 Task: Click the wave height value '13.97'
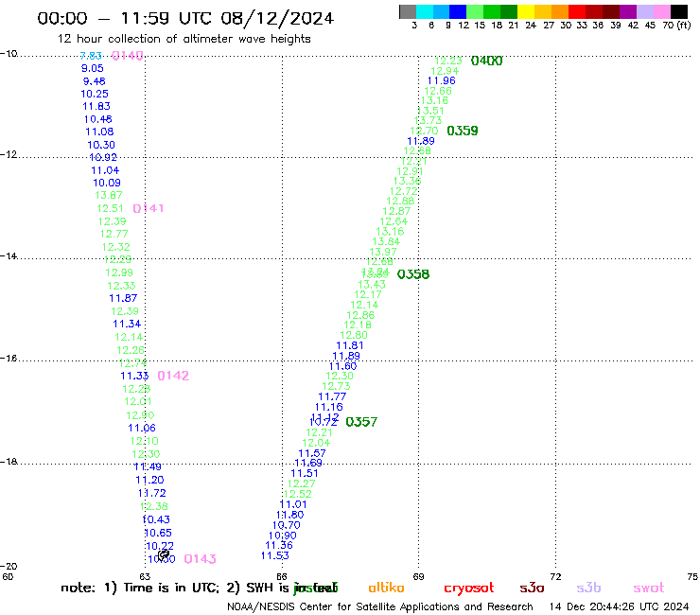pos(383,253)
